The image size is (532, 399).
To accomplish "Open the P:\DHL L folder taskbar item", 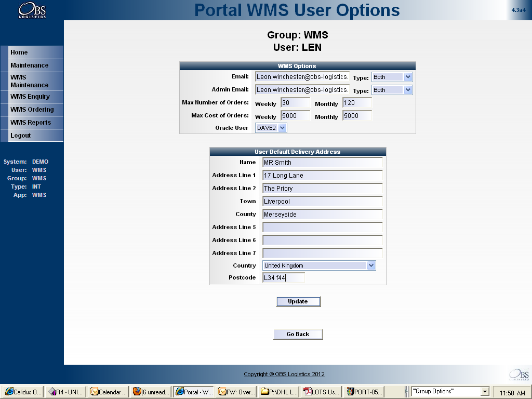I will point(280,392).
